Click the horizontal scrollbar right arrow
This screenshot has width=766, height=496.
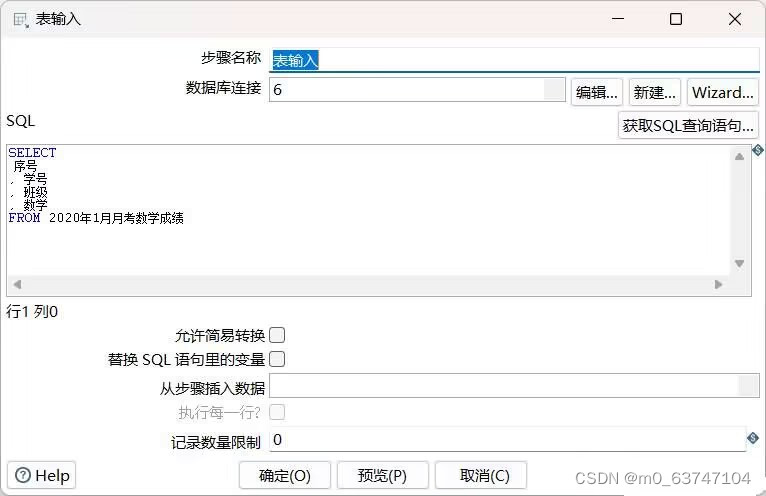point(718,284)
